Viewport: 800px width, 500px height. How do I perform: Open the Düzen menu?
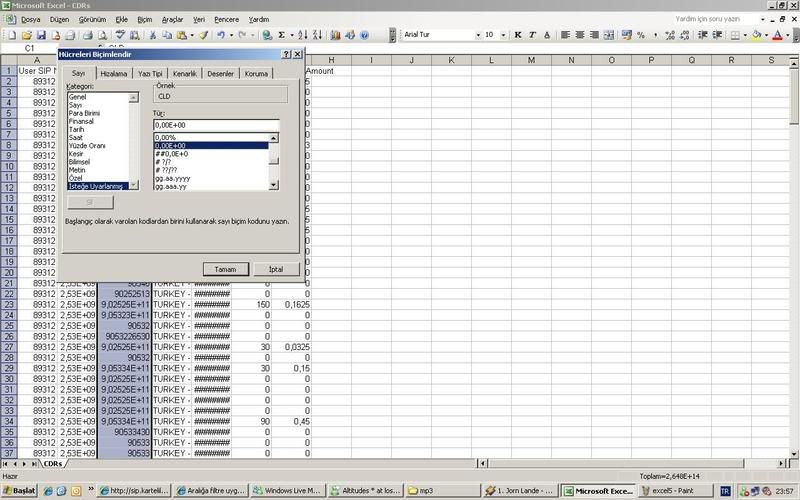pyautogui.click(x=59, y=19)
